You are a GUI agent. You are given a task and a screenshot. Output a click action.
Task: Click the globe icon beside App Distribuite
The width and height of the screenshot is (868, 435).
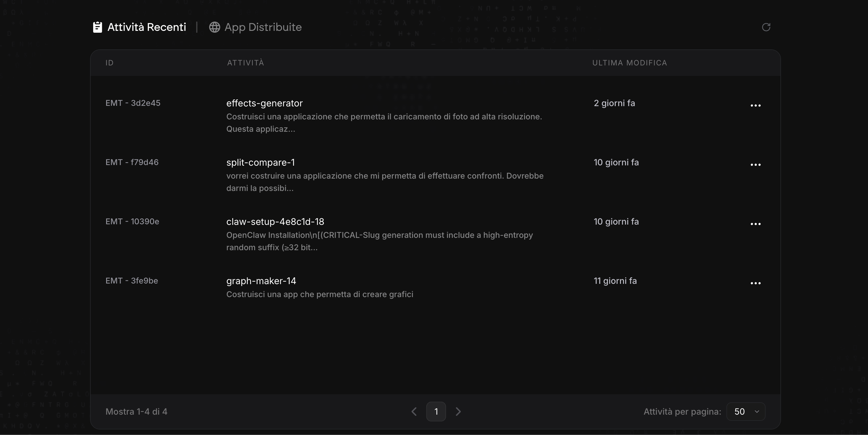(214, 27)
